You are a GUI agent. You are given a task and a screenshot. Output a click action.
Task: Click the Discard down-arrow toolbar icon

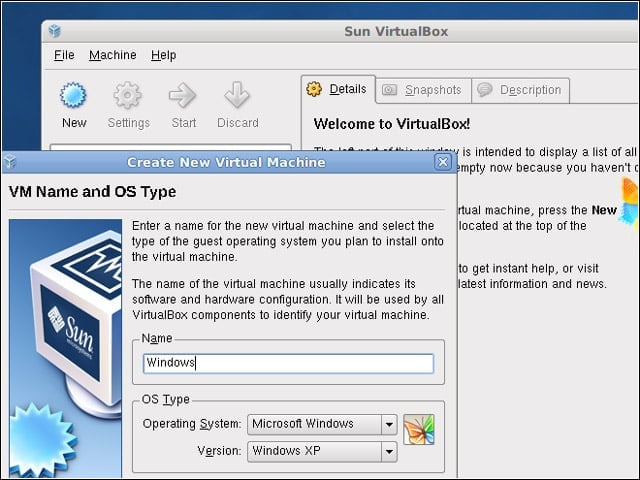pos(237,95)
